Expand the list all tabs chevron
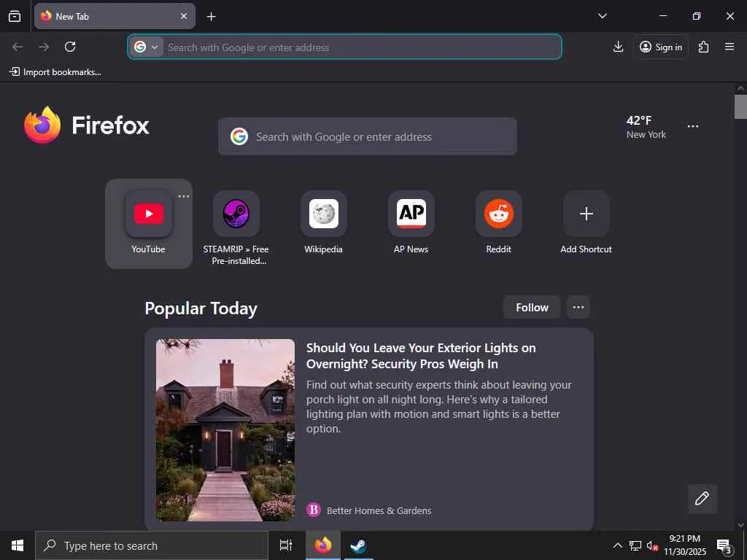 [x=602, y=16]
